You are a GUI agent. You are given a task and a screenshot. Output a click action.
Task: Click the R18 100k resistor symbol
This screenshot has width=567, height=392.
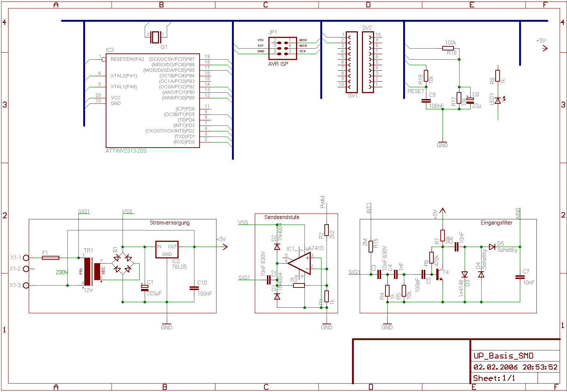(448, 48)
